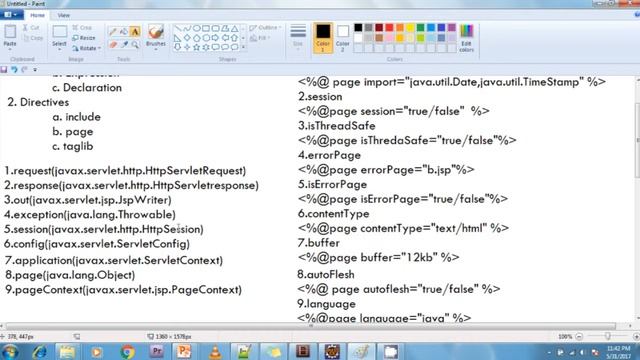Click the Crop button
The image size is (640, 360).
(82, 28)
